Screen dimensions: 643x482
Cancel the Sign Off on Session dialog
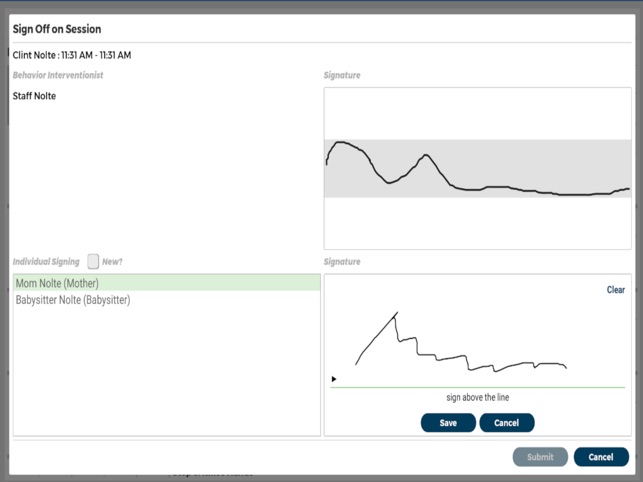(x=601, y=457)
